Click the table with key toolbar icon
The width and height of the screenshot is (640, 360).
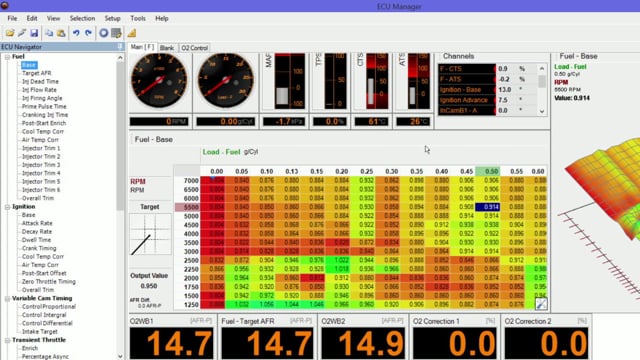pos(116,33)
